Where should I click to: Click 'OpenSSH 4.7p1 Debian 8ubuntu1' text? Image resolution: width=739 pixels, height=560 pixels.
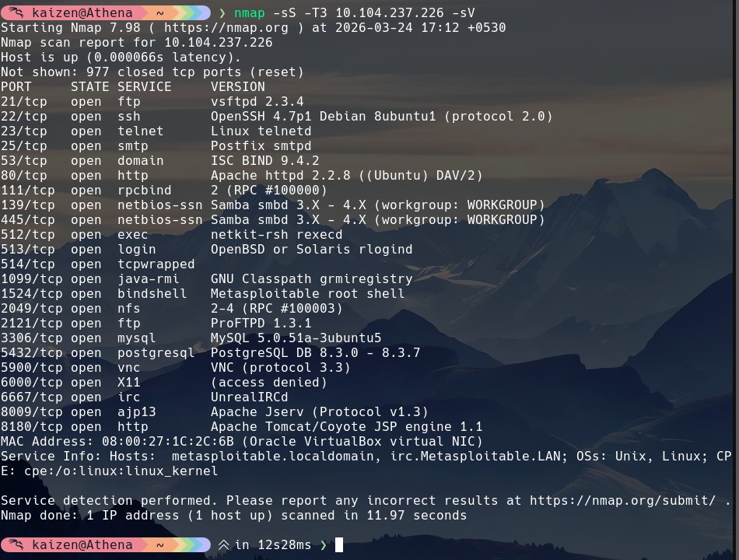pyautogui.click(x=323, y=116)
